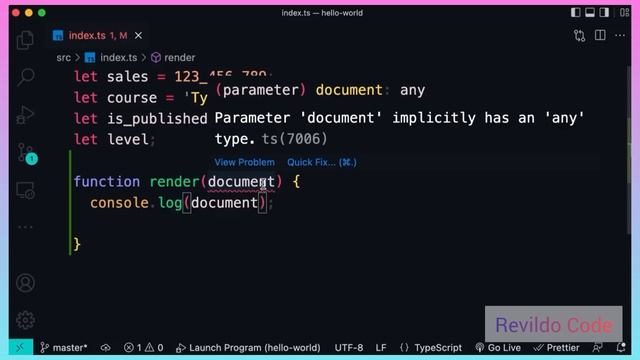
Task: Open More Actions ellipsis in editor toolbar
Action: [620, 36]
